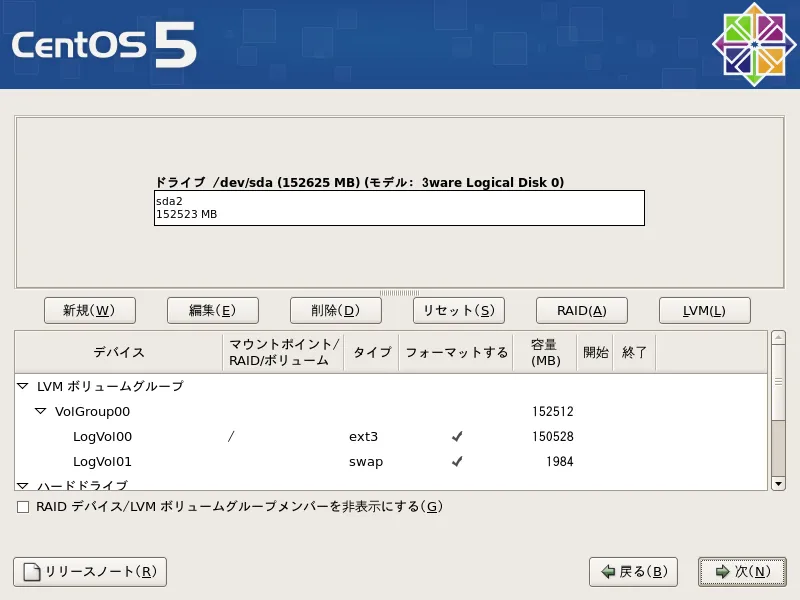Click the back arrow icon on 戻る(B)
This screenshot has width=800, height=600.
point(608,571)
